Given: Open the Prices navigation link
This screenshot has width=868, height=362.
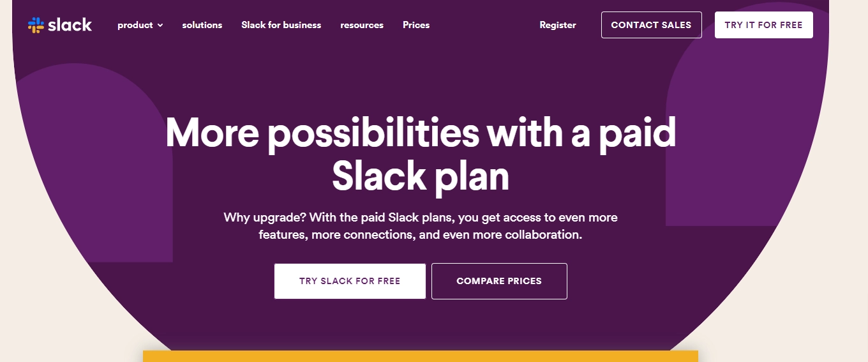Looking at the screenshot, I should click(x=416, y=25).
